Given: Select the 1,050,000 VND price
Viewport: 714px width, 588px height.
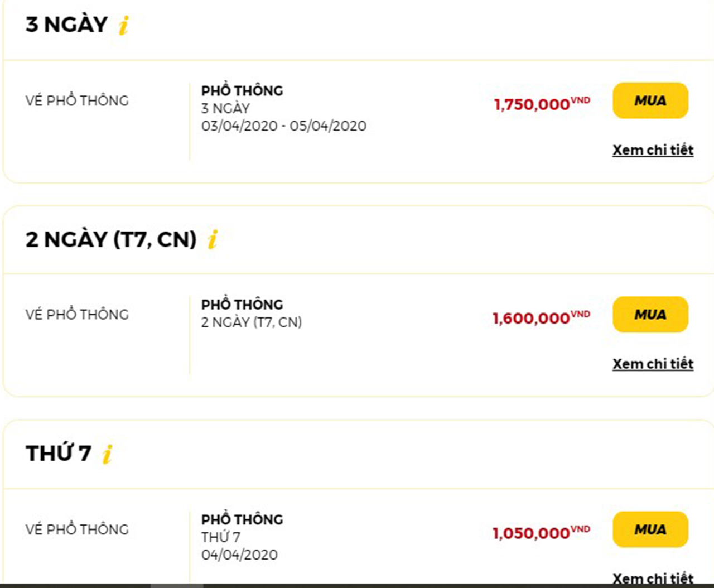Looking at the screenshot, I should [x=541, y=532].
